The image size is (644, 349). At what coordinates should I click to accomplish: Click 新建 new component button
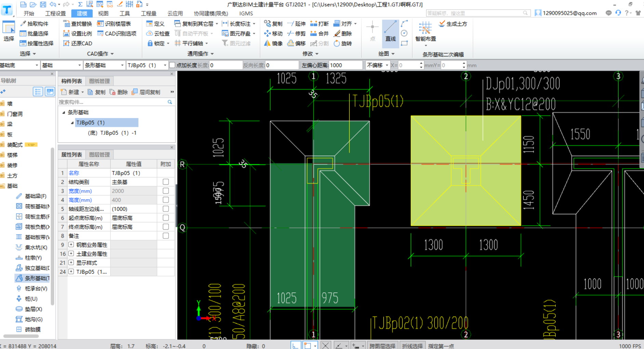72,92
